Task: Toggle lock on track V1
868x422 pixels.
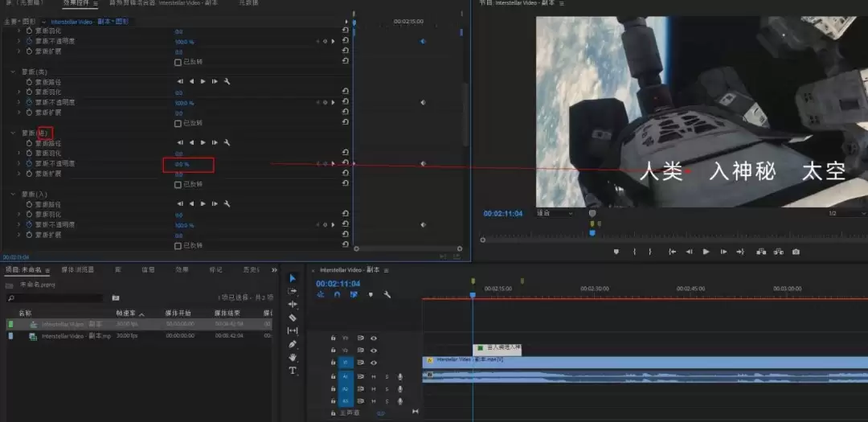Action: point(334,363)
